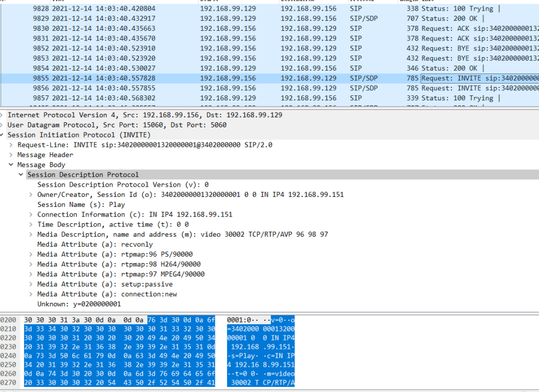This screenshot has height=392, width=539.
Task: Expand the User Datagram Protocol node
Action: point(2,125)
